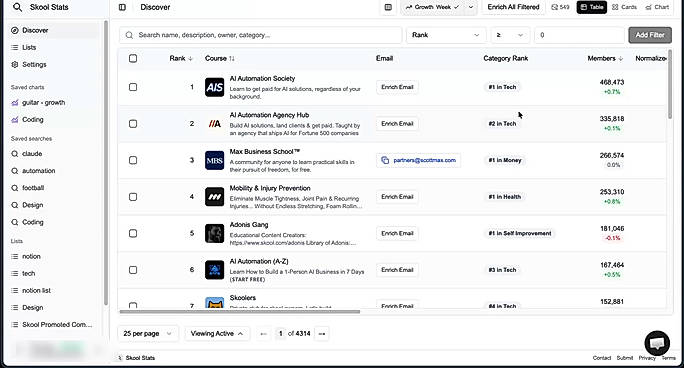
Task: Open the notion list entry named notion list
Action: click(36, 290)
